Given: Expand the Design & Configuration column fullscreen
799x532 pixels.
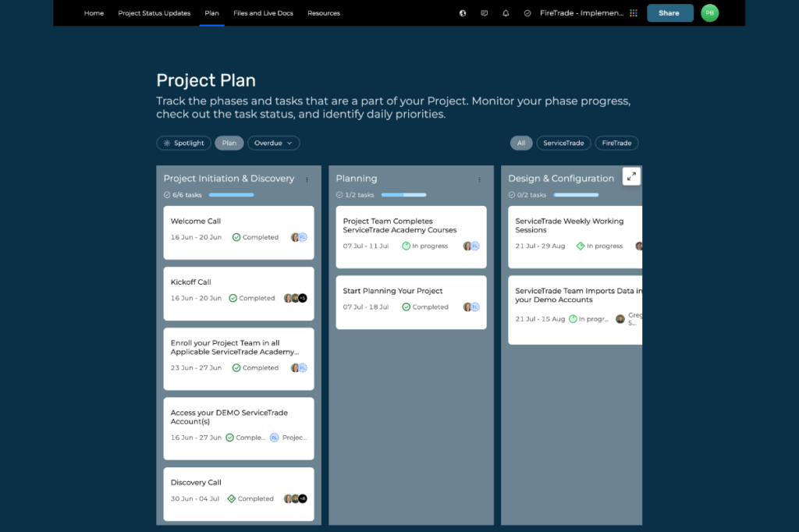Looking at the screenshot, I should point(631,176).
